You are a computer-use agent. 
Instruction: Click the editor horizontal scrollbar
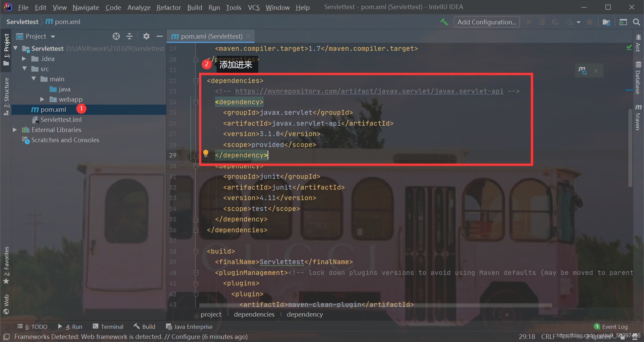pos(376,305)
